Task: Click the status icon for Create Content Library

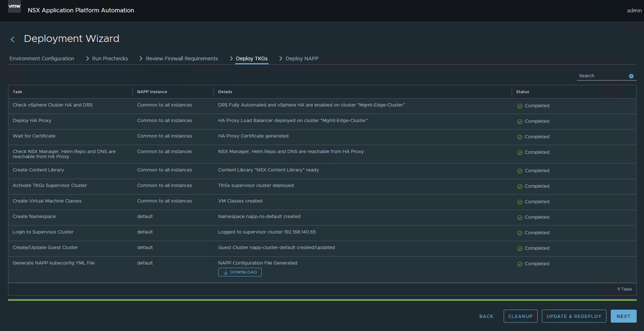Action: click(x=520, y=171)
